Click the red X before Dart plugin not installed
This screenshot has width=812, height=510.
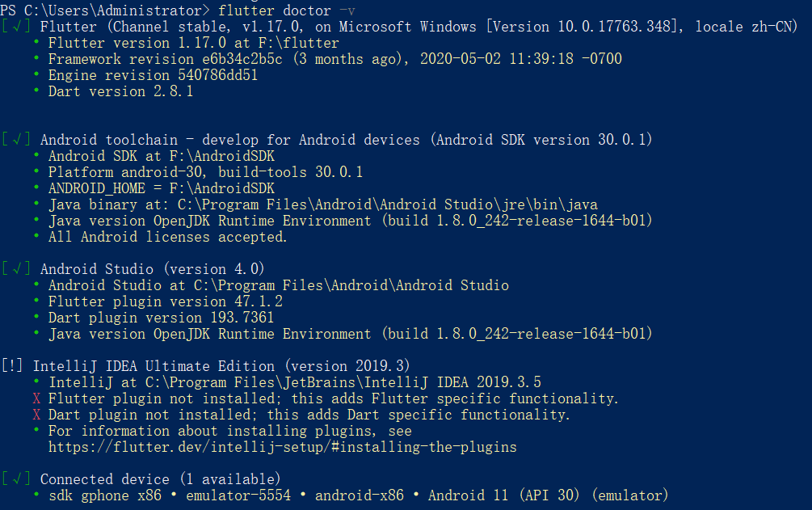tap(36, 415)
